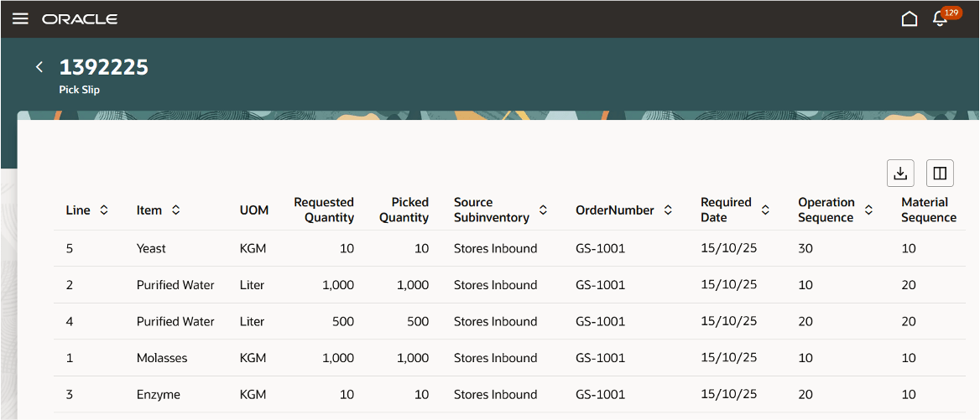This screenshot has height=420, width=980.
Task: Click requested quantity 500 cell
Action: 344,321
